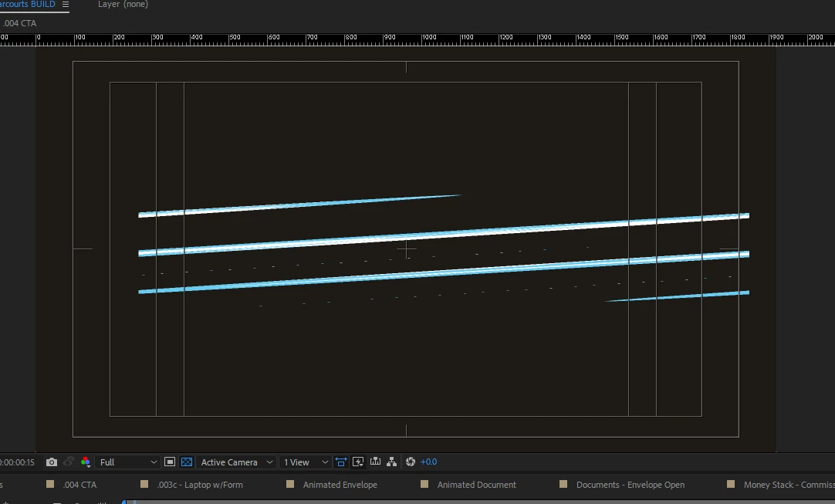Click the .004 CTA breadcrumb in viewer
The width and height of the screenshot is (835, 504).
coord(20,23)
